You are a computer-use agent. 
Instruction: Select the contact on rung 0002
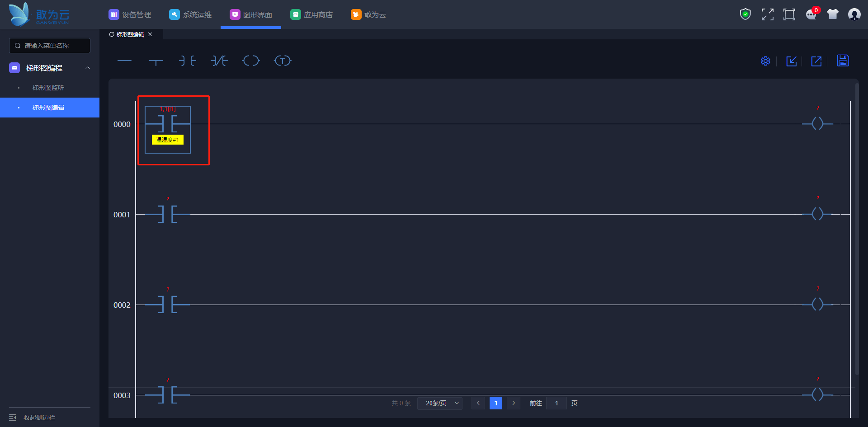(168, 304)
